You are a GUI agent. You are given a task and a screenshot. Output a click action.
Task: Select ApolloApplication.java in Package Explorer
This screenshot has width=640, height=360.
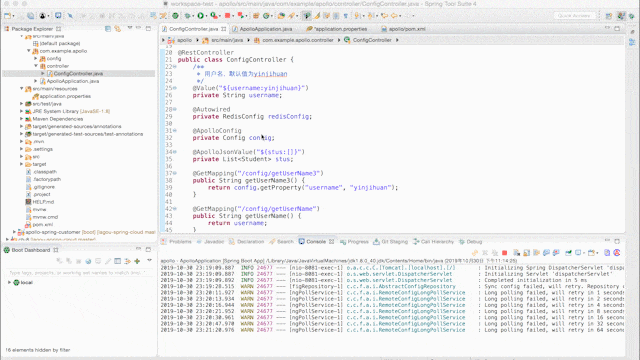point(73,81)
